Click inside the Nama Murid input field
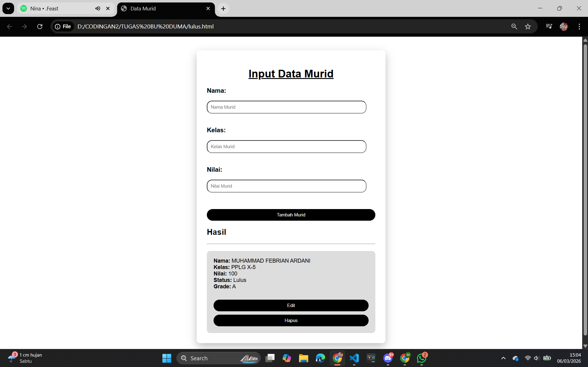Screen dimensions: 588x367 pyautogui.click(x=286, y=107)
